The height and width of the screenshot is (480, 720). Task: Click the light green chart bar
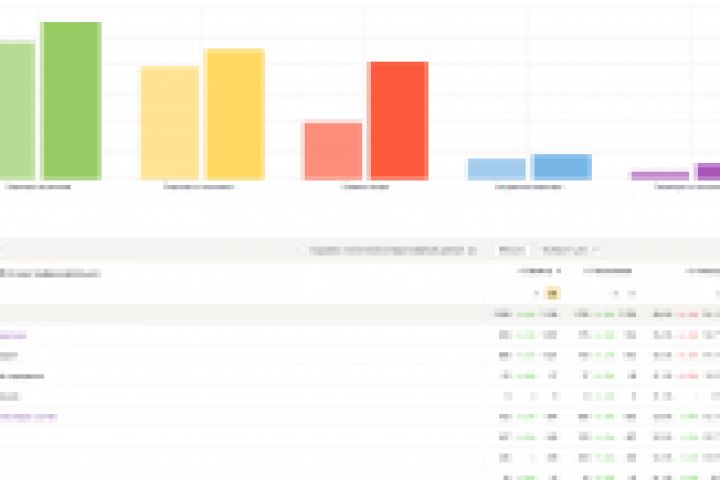[x=17, y=111]
